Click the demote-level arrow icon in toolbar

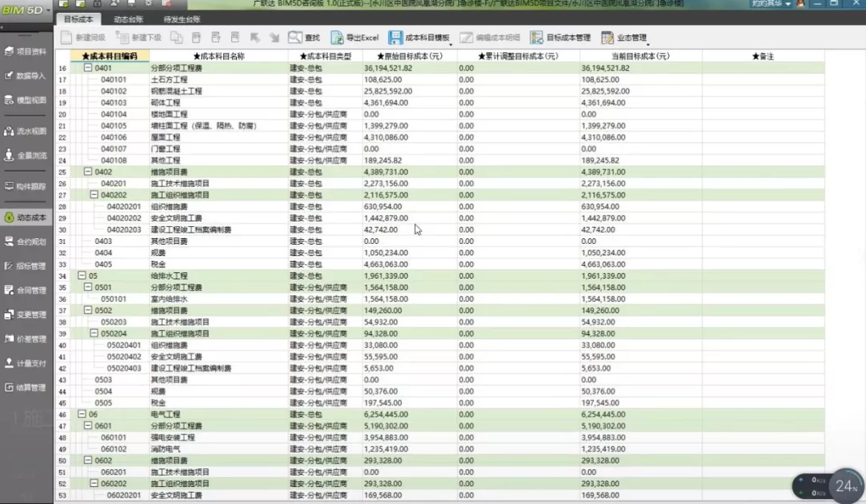[275, 38]
